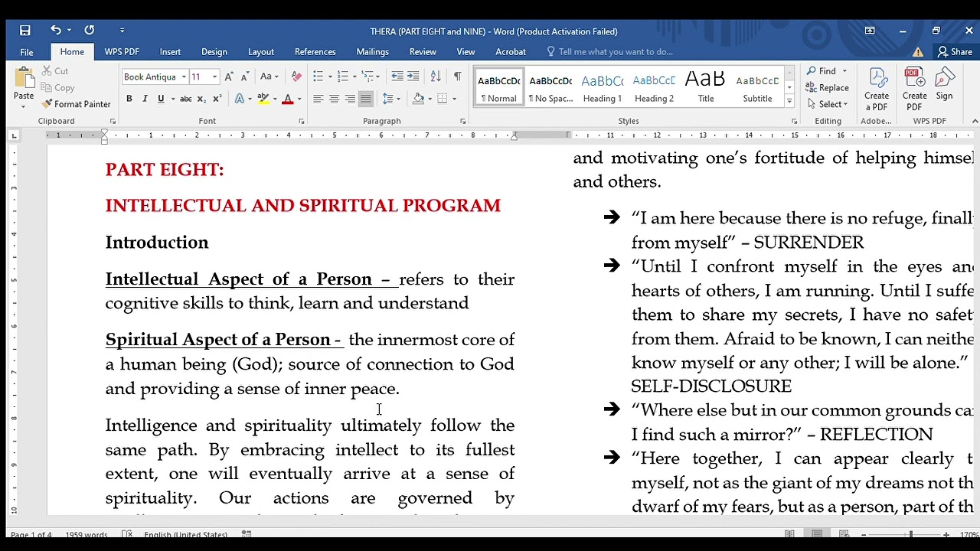Image resolution: width=980 pixels, height=551 pixels.
Task: Toggle underline on the selected text
Action: (161, 99)
